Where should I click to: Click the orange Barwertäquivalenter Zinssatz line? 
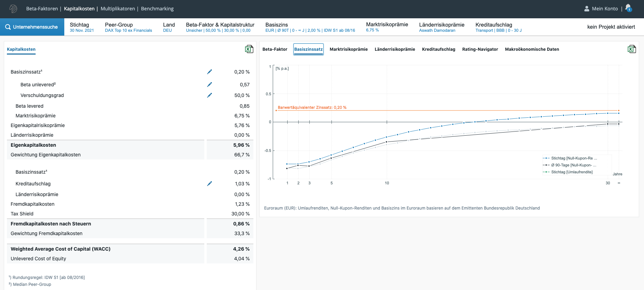tap(449, 110)
